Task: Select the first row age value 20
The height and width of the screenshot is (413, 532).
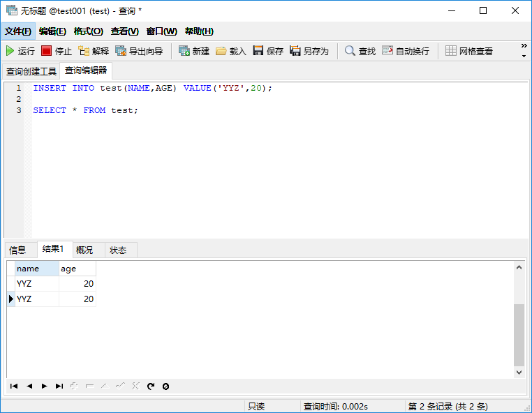Action: tap(77, 283)
